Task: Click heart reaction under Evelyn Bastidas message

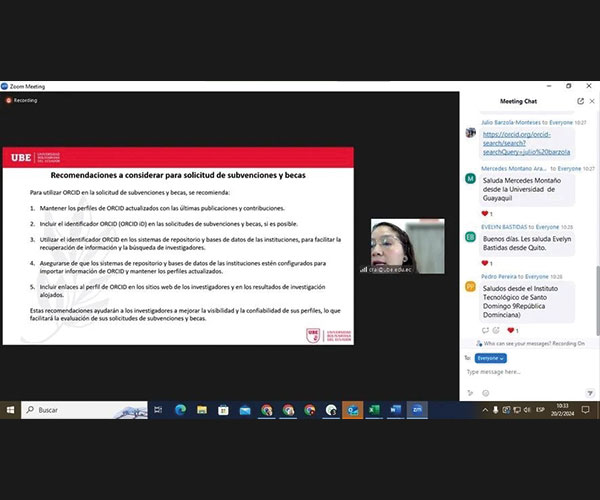Action: tap(487, 263)
